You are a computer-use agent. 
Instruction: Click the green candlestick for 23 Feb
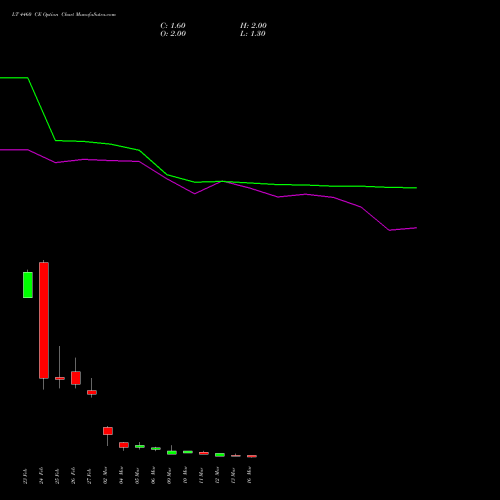point(28,285)
